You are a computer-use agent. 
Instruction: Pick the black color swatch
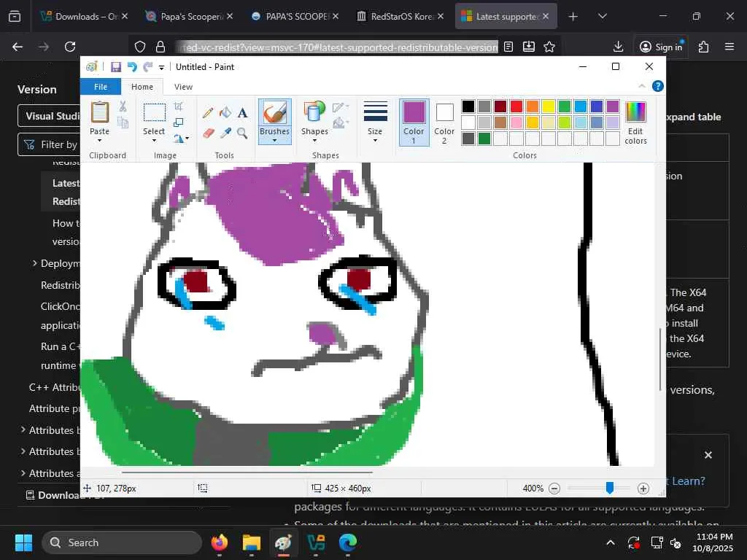tap(468, 106)
